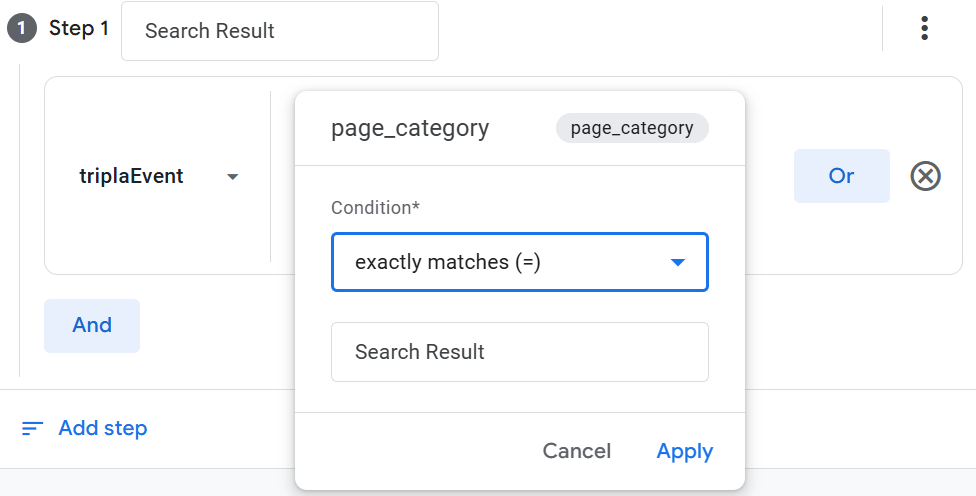This screenshot has width=976, height=496.
Task: Click the blue caret in Condition field
Action: [x=678, y=263]
